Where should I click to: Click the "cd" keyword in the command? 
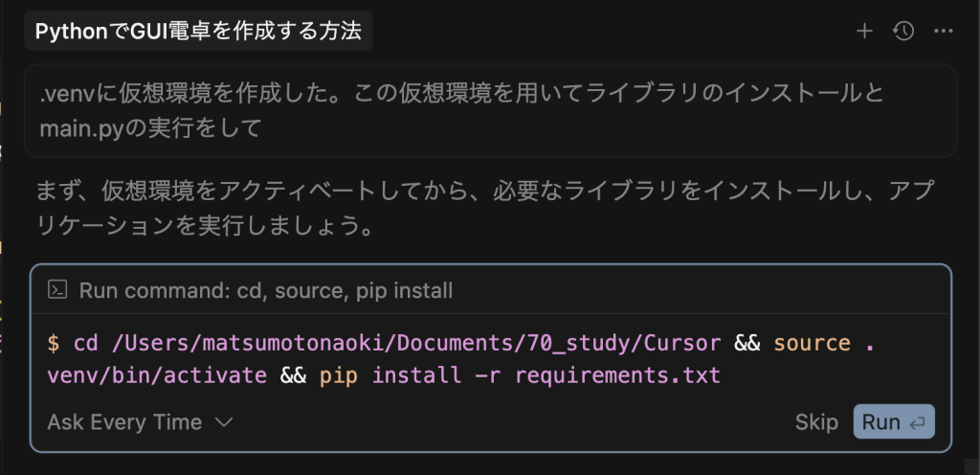86,343
